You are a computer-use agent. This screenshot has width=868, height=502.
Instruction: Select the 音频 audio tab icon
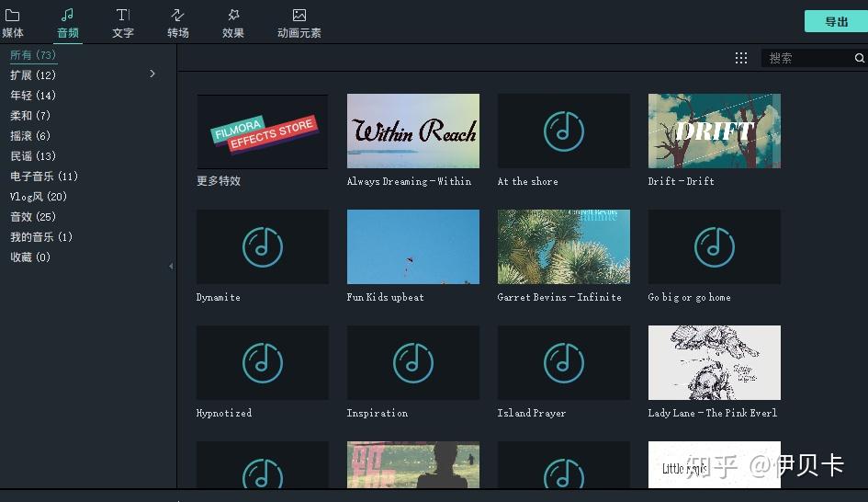pos(68,15)
